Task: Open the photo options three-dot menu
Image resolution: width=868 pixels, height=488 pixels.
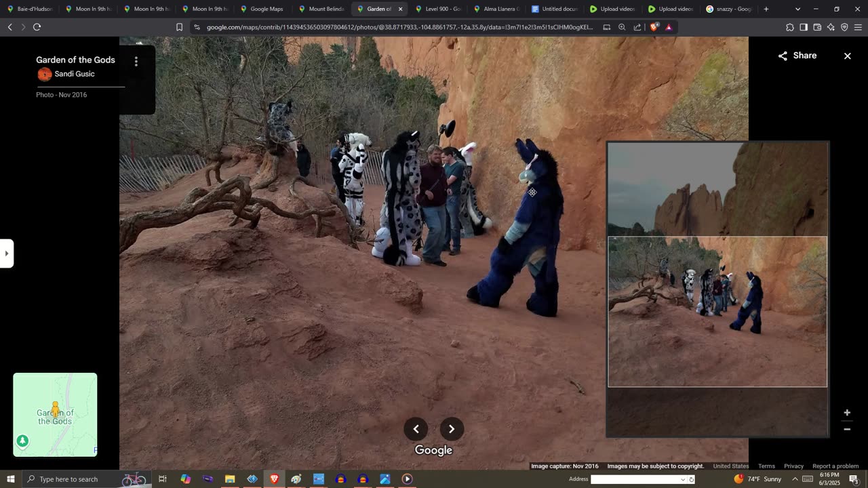Action: (136, 62)
